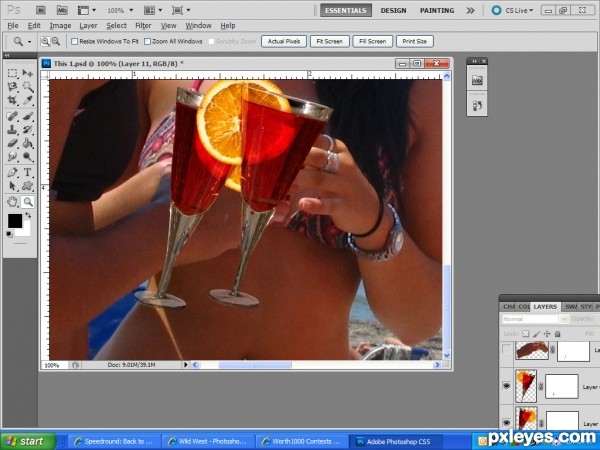Select the Eraser tool
600x450 pixels.
tap(13, 143)
